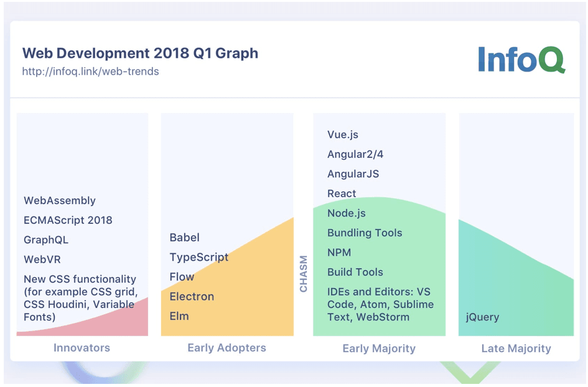Click the Late Majority heading
588x387 pixels.
tap(516, 349)
